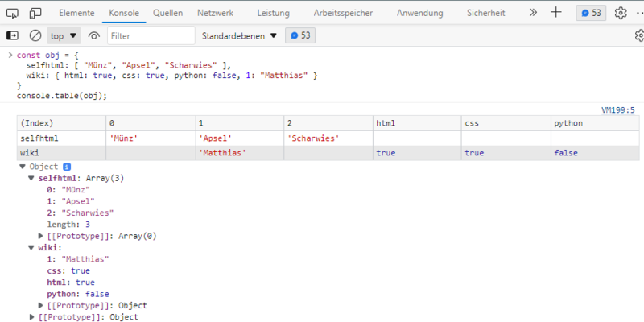Sort table by the (Index) column header
The width and height of the screenshot is (644, 322).
pos(61,123)
